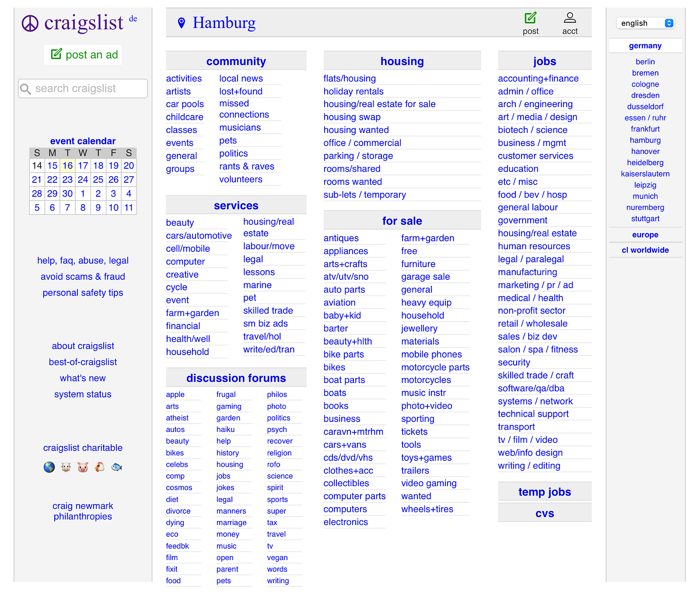
Task: Open writing / editing jobs link
Action: (529, 466)
